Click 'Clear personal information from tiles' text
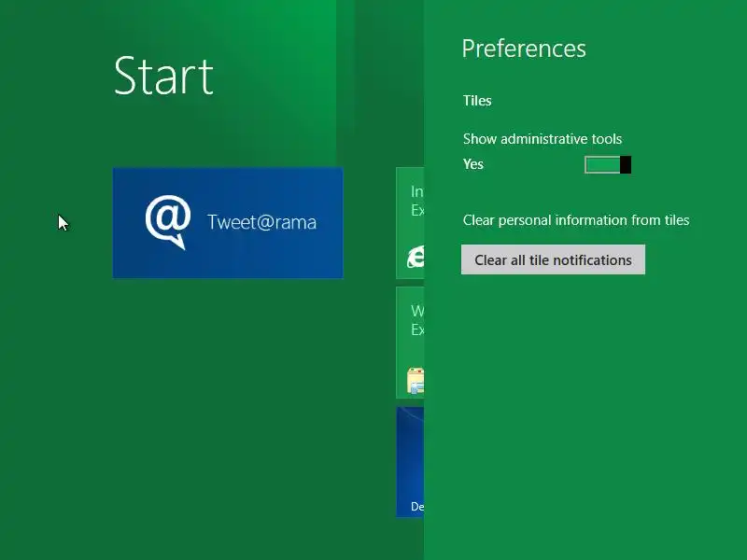 [576, 220]
